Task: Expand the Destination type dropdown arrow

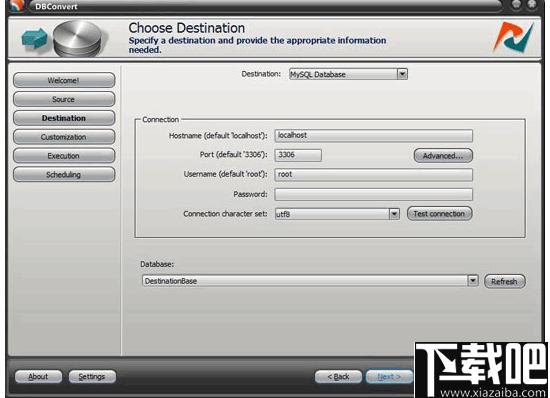Action: point(402,74)
